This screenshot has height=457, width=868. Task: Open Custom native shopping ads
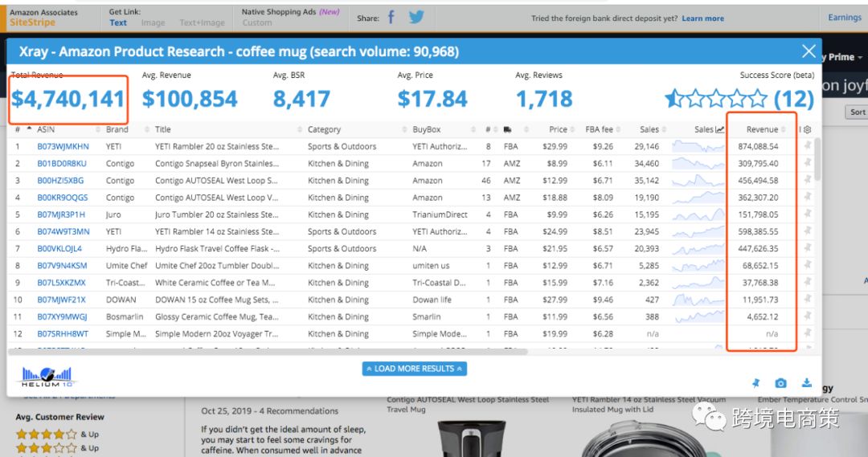(x=257, y=22)
